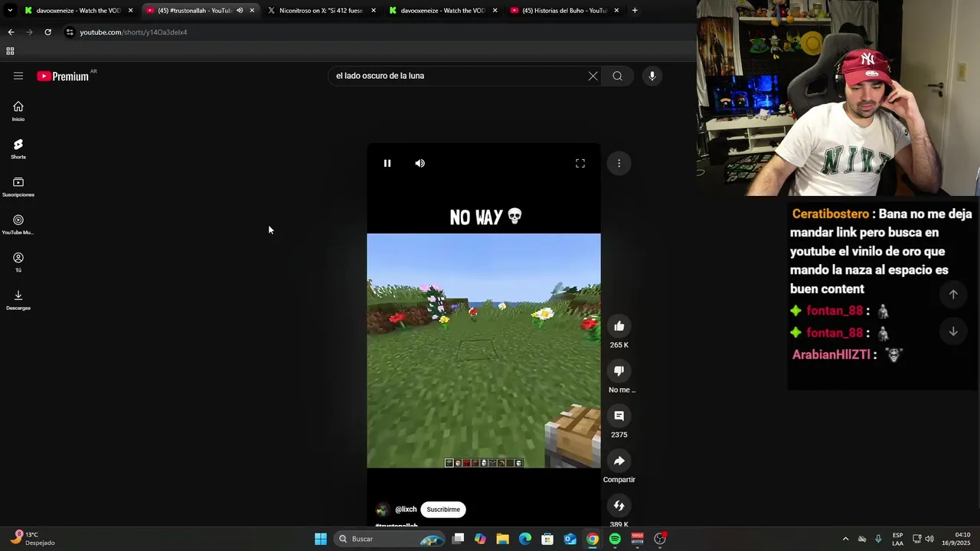Go to YouTube Premium home logo
This screenshot has height=551, width=980.
(63, 76)
